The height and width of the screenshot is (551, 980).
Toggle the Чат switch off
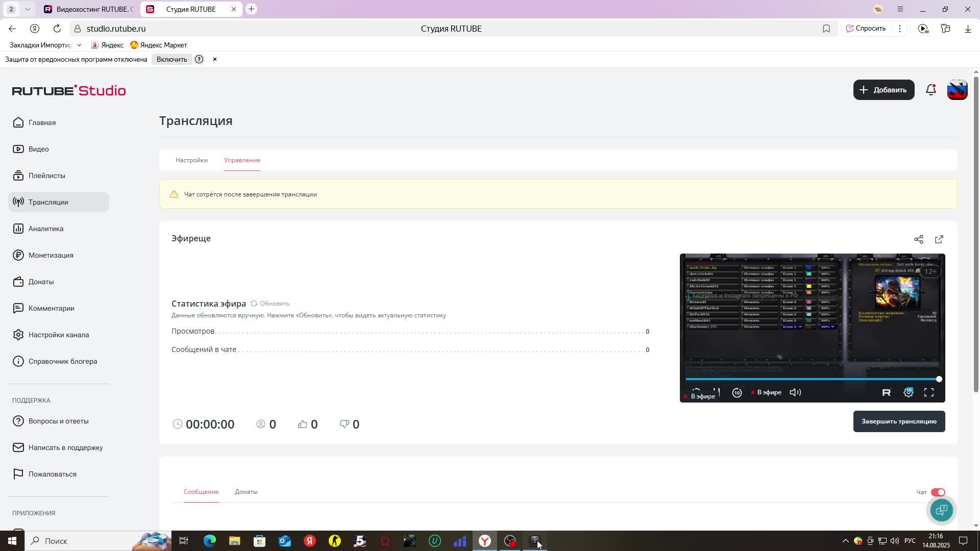click(938, 492)
